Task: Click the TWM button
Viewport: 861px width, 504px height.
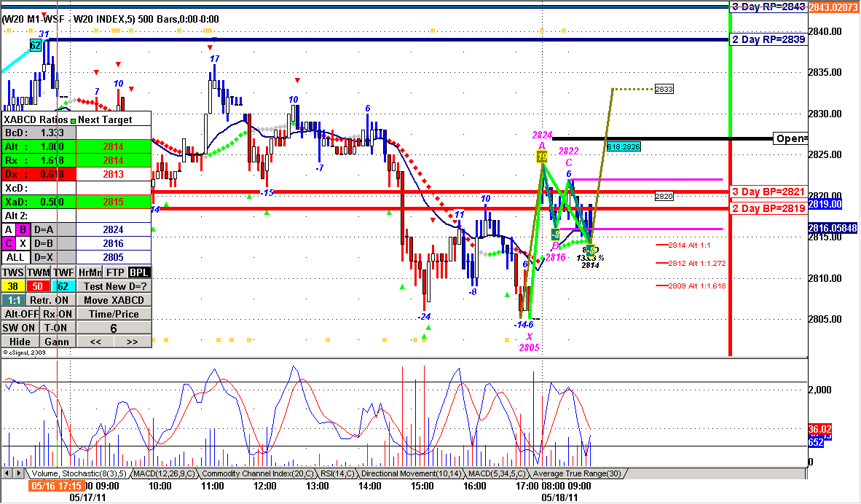Action: (x=39, y=272)
